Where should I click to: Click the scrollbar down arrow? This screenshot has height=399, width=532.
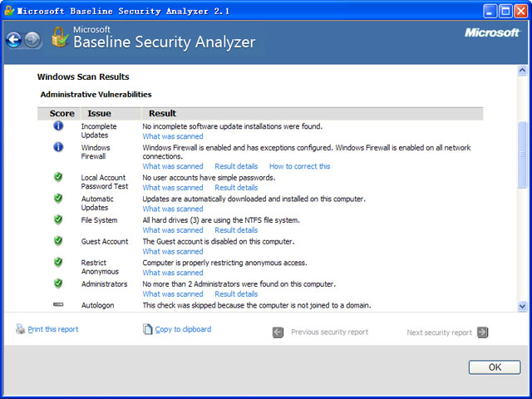(x=522, y=307)
